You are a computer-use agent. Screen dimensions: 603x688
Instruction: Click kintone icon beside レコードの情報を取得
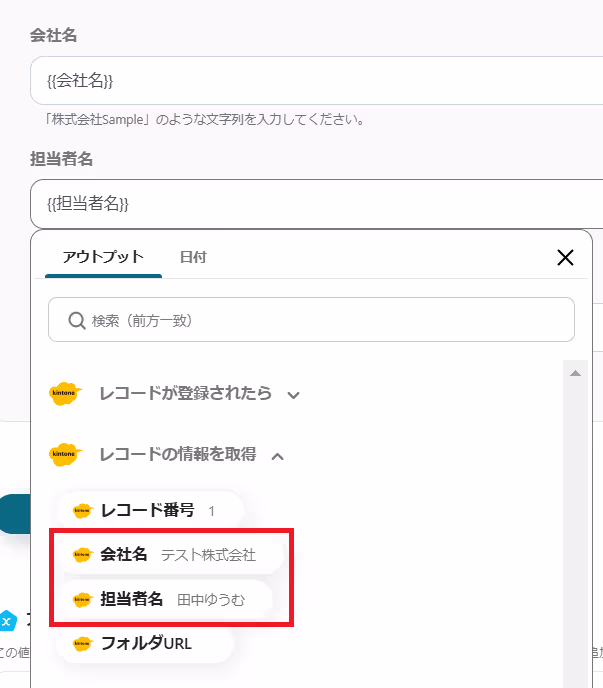65,454
